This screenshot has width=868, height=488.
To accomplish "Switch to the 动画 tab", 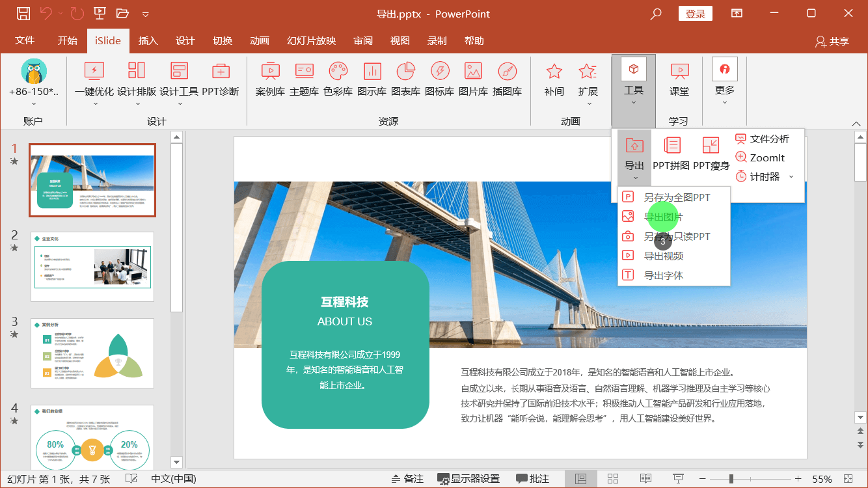I will pyautogui.click(x=260, y=40).
